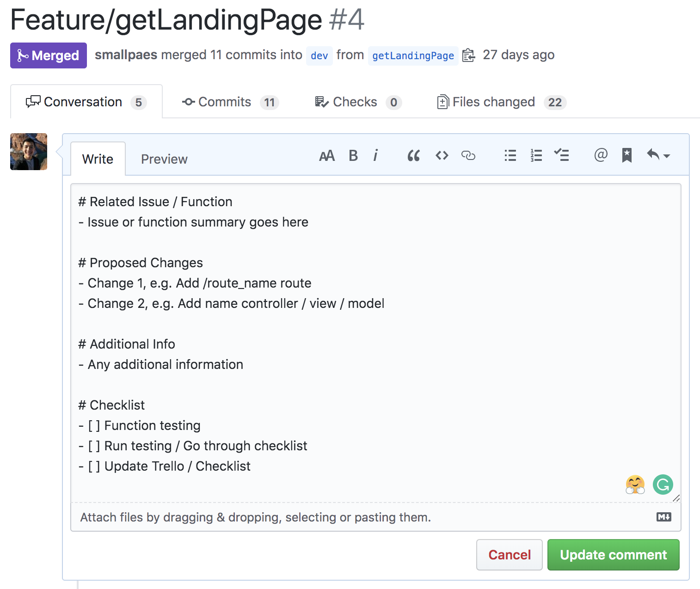The image size is (700, 589).
Task: Cancel editing the comment
Action: coord(510,555)
